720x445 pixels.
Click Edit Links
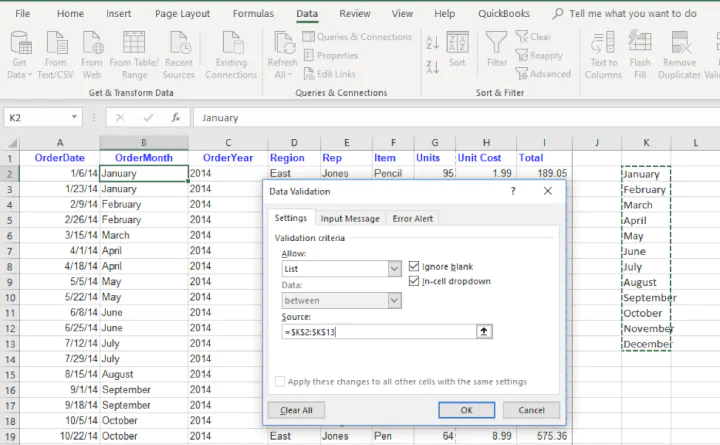coord(330,74)
